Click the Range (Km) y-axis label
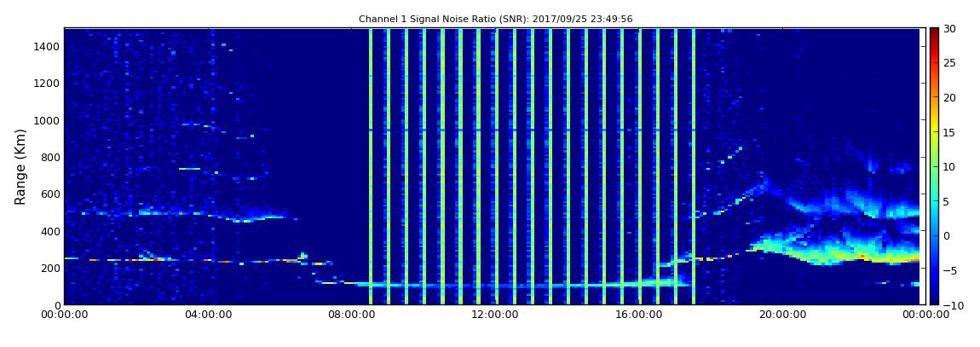This screenshot has height=347, width=980. pyautogui.click(x=20, y=167)
